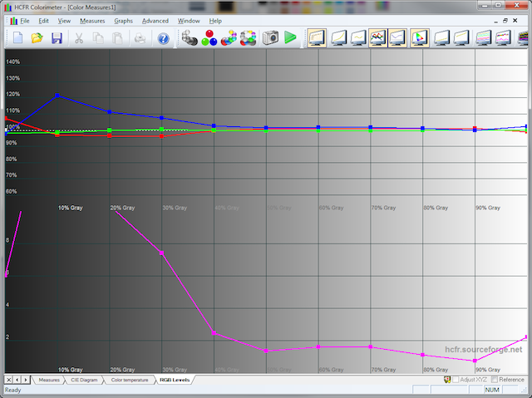This screenshot has width=532, height=398.
Task: Open the Advanced menu
Action: pyautogui.click(x=155, y=21)
